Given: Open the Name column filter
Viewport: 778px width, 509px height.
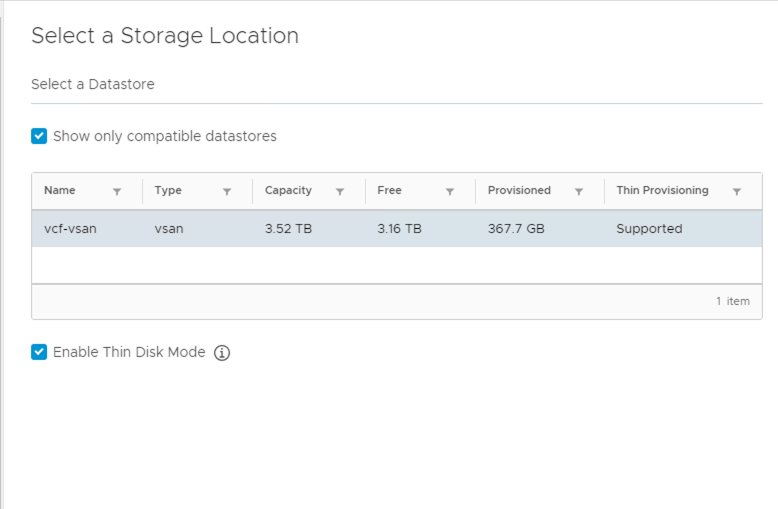Looking at the screenshot, I should point(117,191).
